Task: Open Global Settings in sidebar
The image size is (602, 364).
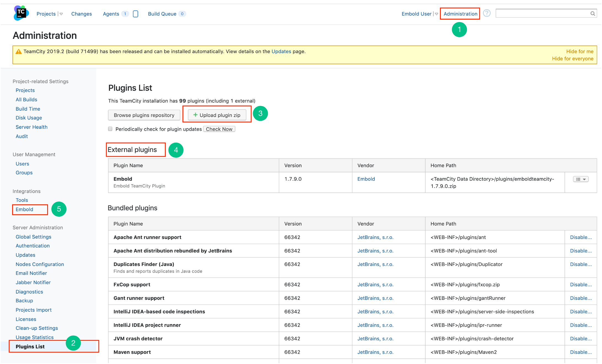Action: [33, 237]
